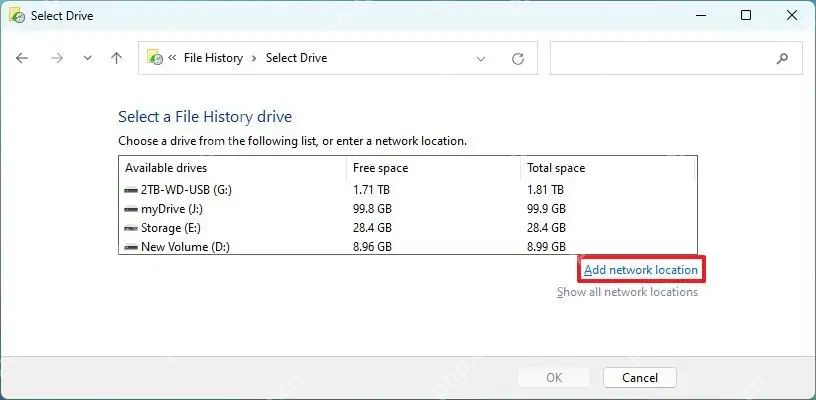Click the drive icon beside 2TB-WD-USB

pyautogui.click(x=131, y=191)
